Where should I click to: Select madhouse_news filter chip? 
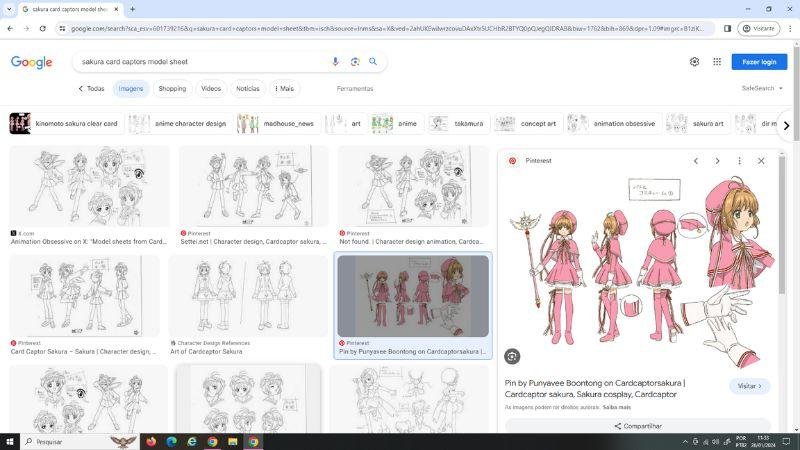point(278,123)
